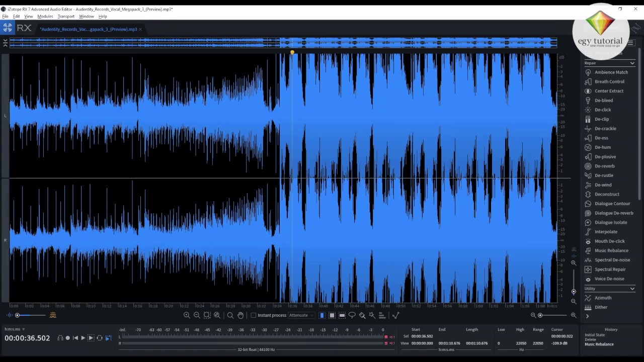This screenshot has width=644, height=362.
Task: Click the zoom in icon in toolbar
Action: (x=187, y=315)
